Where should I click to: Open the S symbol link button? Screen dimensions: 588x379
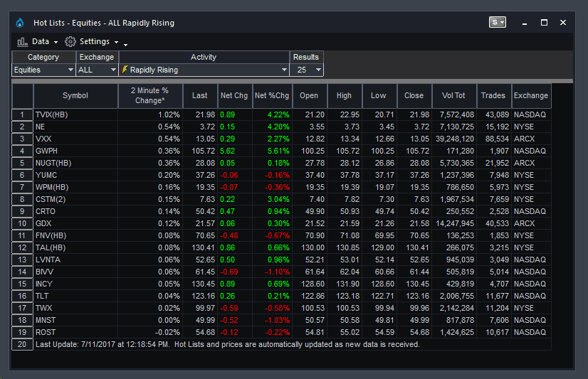[x=498, y=23]
